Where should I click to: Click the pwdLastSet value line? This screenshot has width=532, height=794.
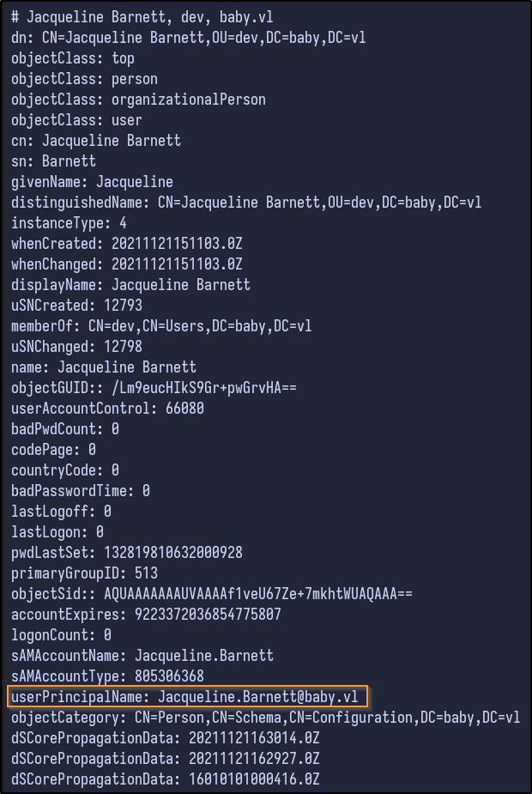point(127,552)
